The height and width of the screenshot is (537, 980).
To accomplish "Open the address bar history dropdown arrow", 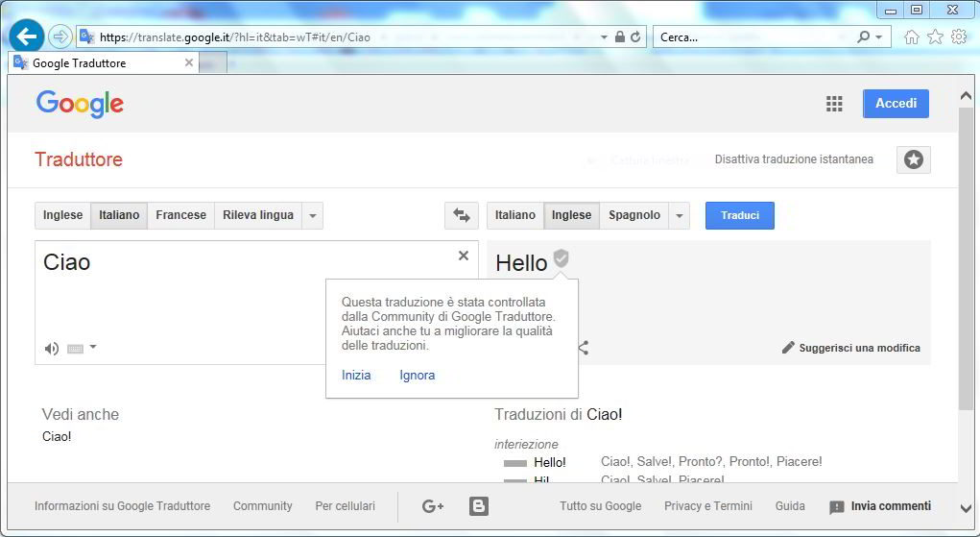I will 604,37.
